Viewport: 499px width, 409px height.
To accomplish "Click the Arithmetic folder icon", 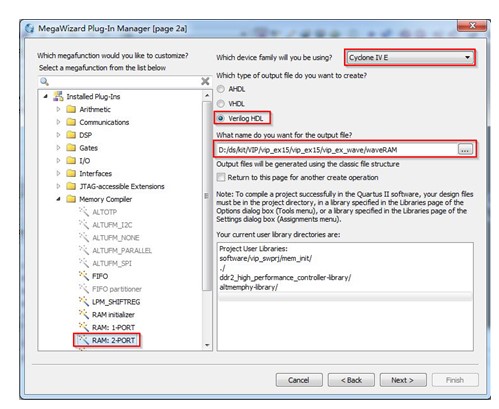I will pos(71,109).
